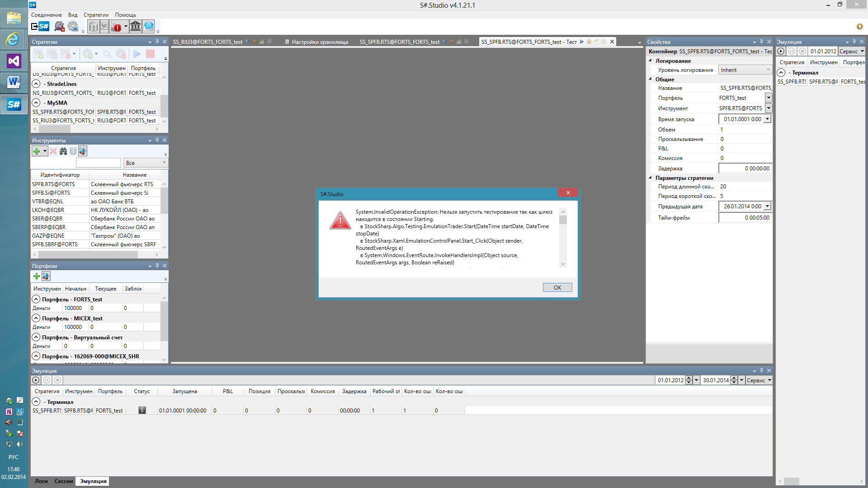Click the binoculars search icon in Инструменты
Viewport: 868px width, 488px height.
(x=63, y=151)
